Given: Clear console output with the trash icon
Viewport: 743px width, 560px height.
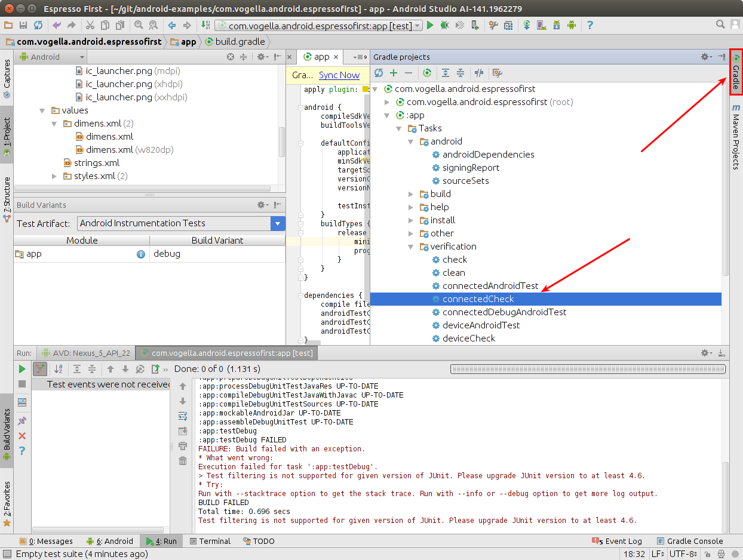Looking at the screenshot, I should (183, 460).
